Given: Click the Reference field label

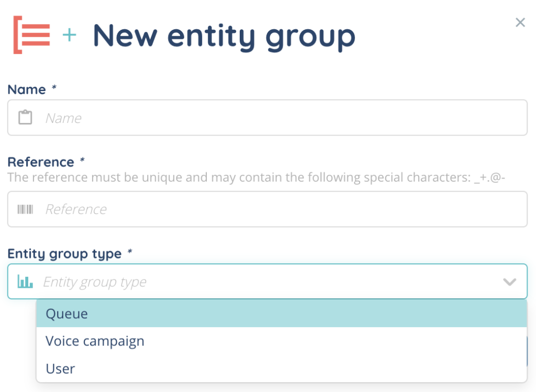Looking at the screenshot, I should [x=41, y=162].
